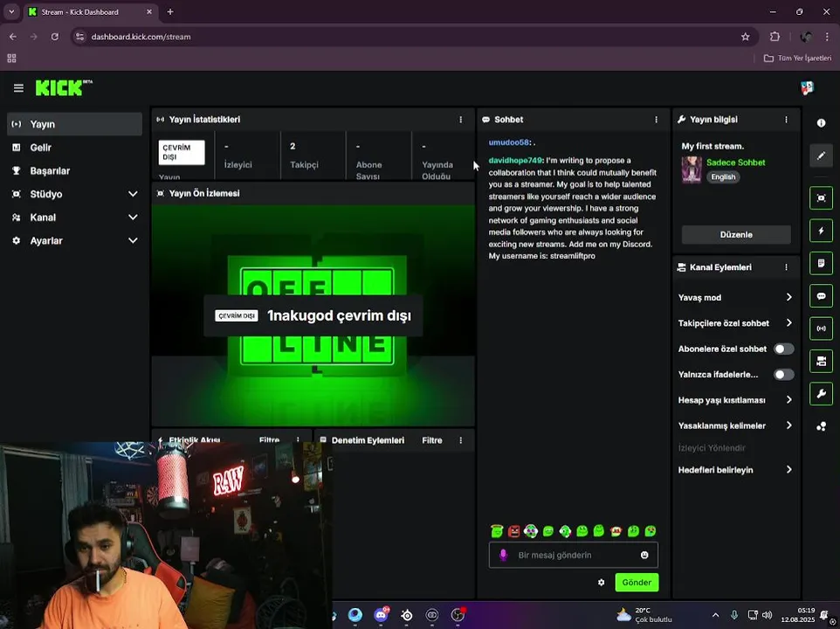Open Kanal Eylemleri panel three-dot menu
840x629 pixels.
[787, 266]
